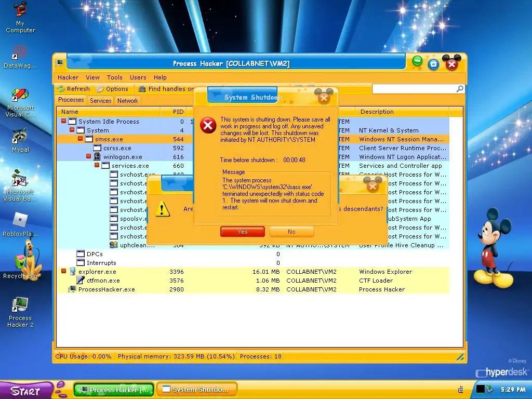
Task: Open the Help menu
Action: (x=160, y=77)
